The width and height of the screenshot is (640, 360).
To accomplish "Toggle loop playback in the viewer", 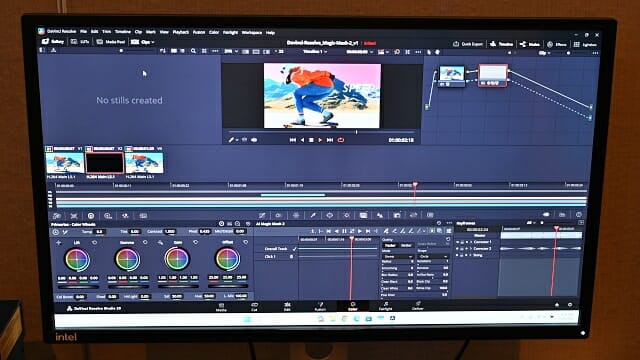I will [341, 140].
